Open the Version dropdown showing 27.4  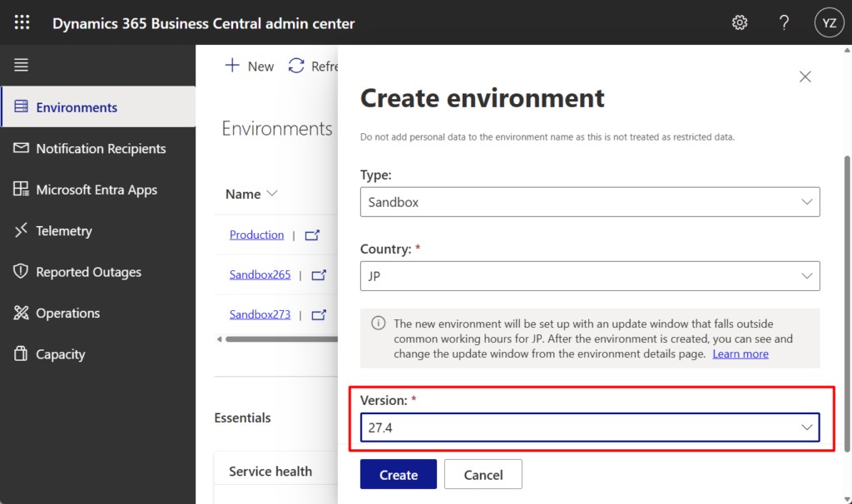589,427
